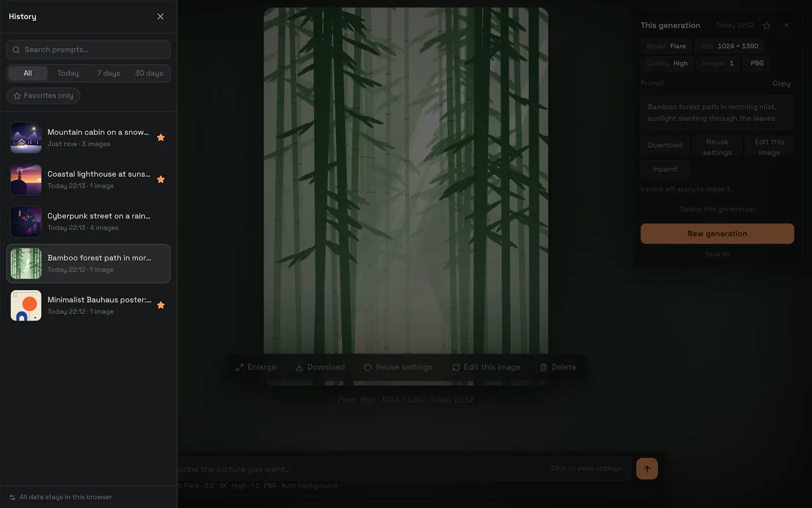Click the prompt description input box
This screenshot has height=508, width=812.
tap(403, 469)
